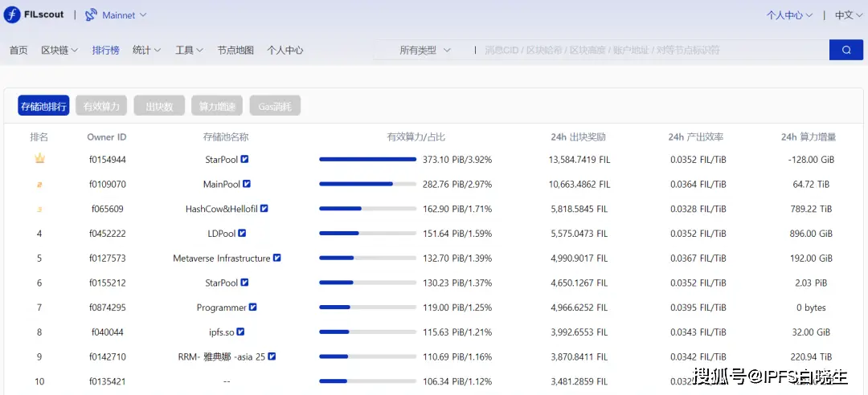Screen dimensions: 868x395
Task: Open owner ID f0135421
Action: pyautogui.click(x=108, y=381)
